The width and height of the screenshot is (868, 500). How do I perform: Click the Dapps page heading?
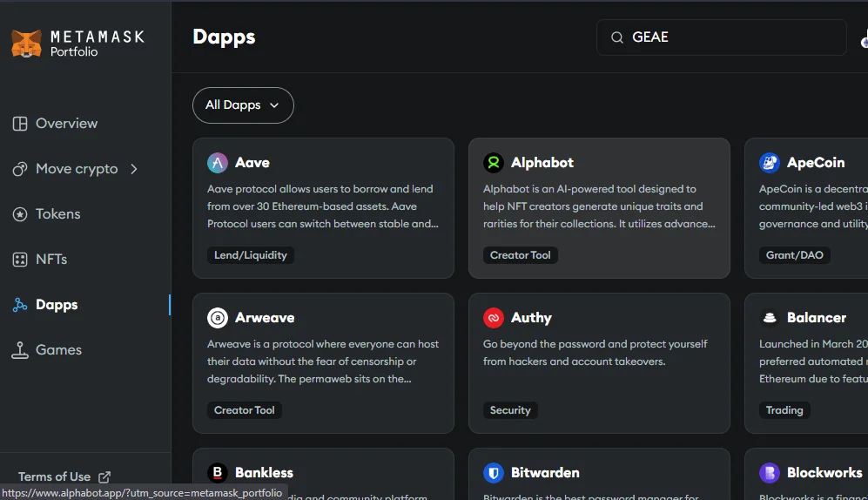coord(224,37)
